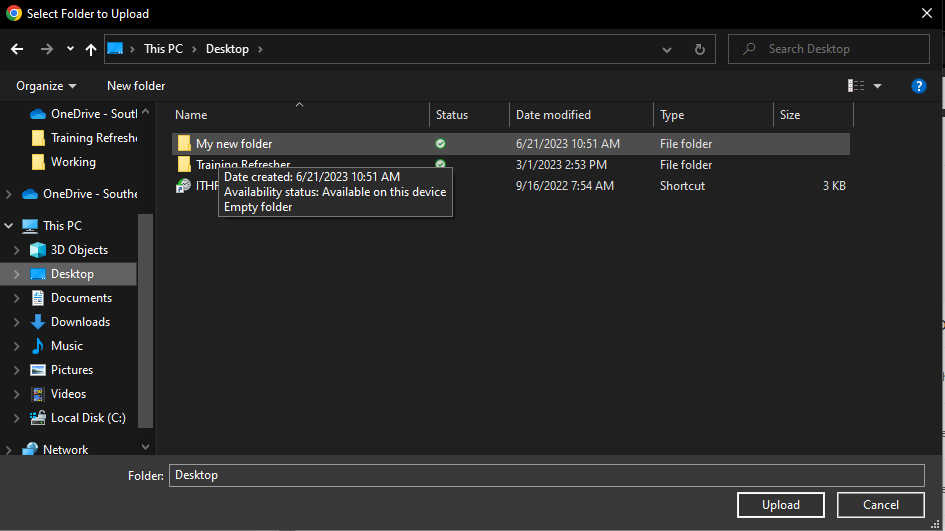
Task: Expand the Pictures node
Action: tap(17, 370)
